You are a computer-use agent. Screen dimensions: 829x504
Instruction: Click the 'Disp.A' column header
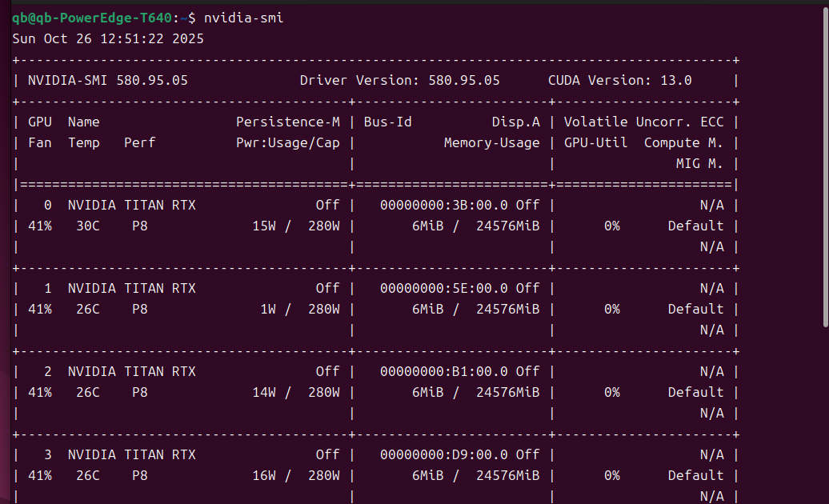tap(516, 122)
